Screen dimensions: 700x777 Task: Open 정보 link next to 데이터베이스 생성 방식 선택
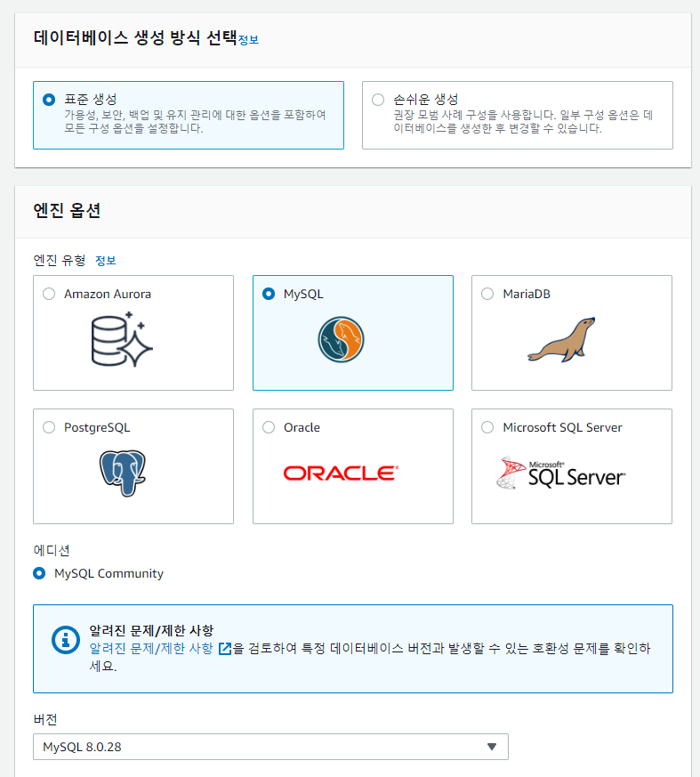[248, 40]
